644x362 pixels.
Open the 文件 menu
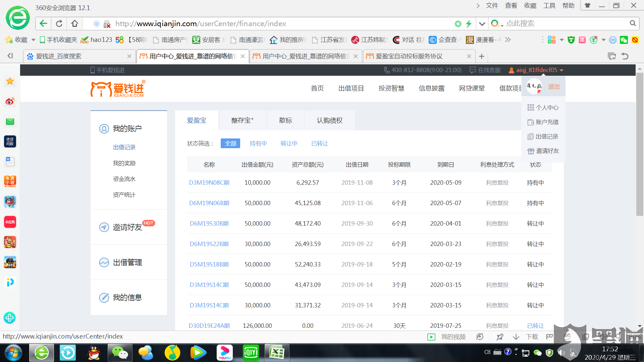492,6
